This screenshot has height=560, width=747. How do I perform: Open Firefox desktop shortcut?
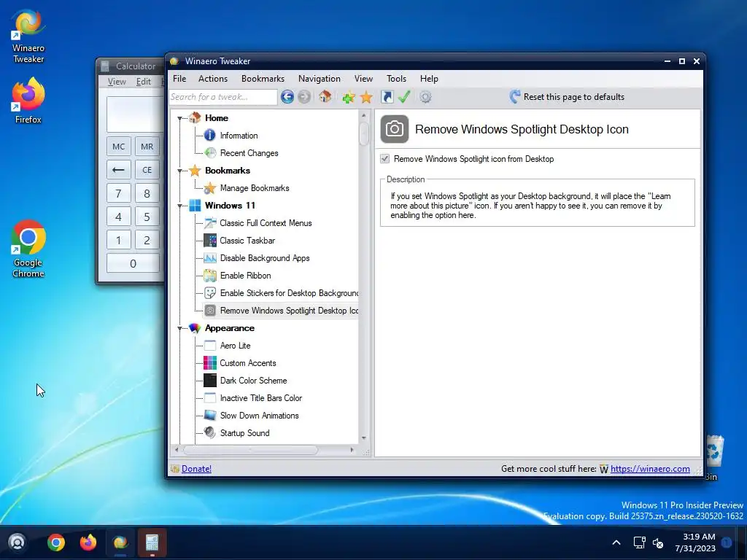tap(28, 101)
